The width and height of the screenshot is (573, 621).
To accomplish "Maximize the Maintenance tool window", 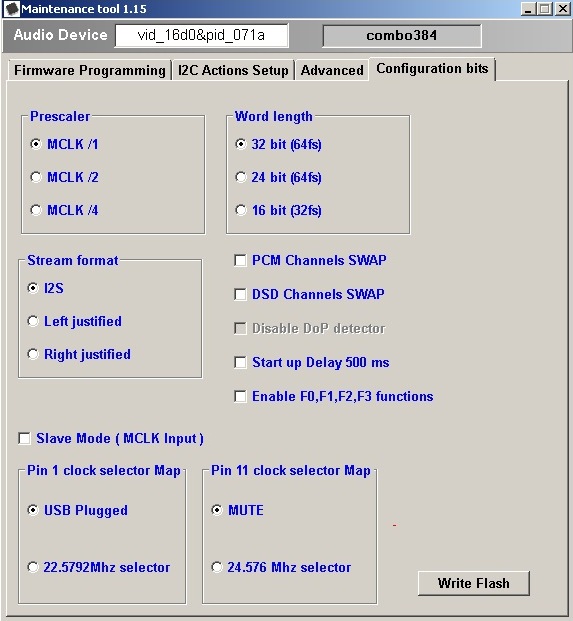I will pyautogui.click(x=545, y=9).
